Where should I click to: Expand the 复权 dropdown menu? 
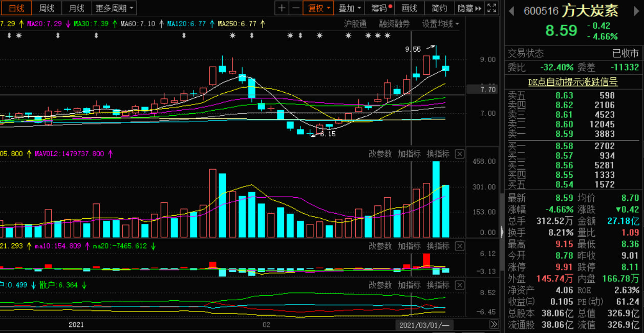coord(317,8)
